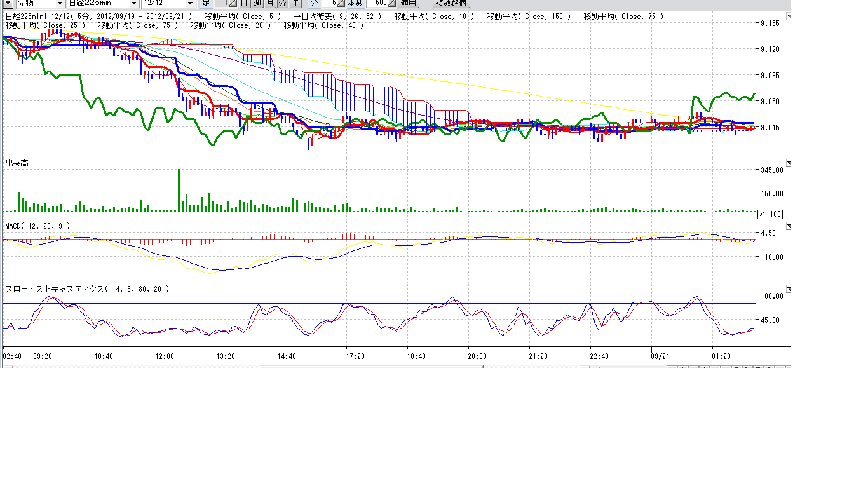Select the tick (T) timeframe button
868x488 pixels.
pyautogui.click(x=295, y=3)
